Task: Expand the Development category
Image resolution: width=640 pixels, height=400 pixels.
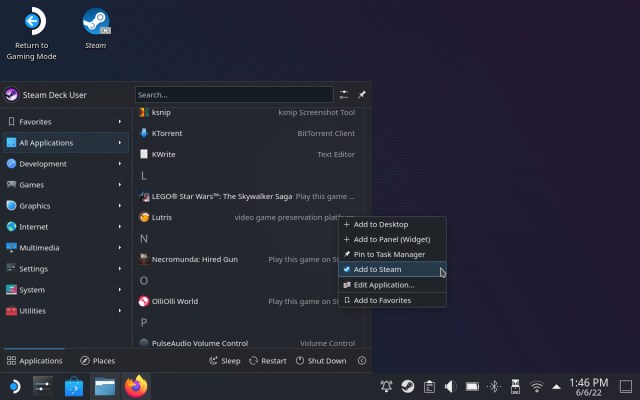Action: point(65,164)
